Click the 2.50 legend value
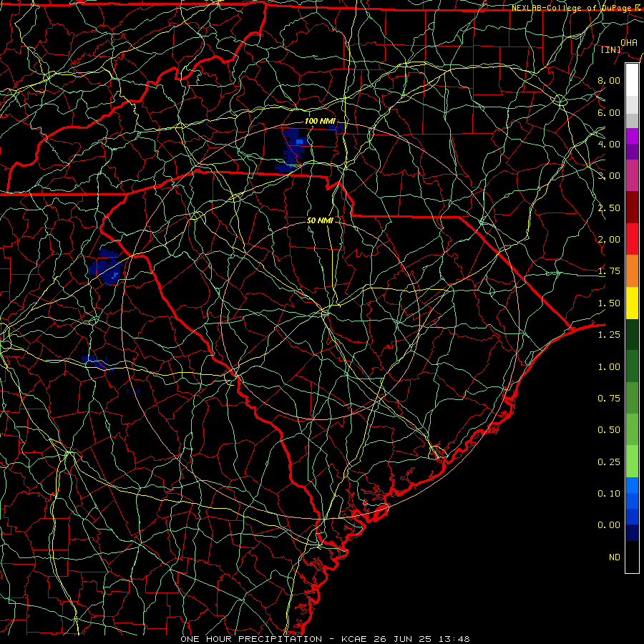Image resolution: width=644 pixels, height=644 pixels. (609, 208)
